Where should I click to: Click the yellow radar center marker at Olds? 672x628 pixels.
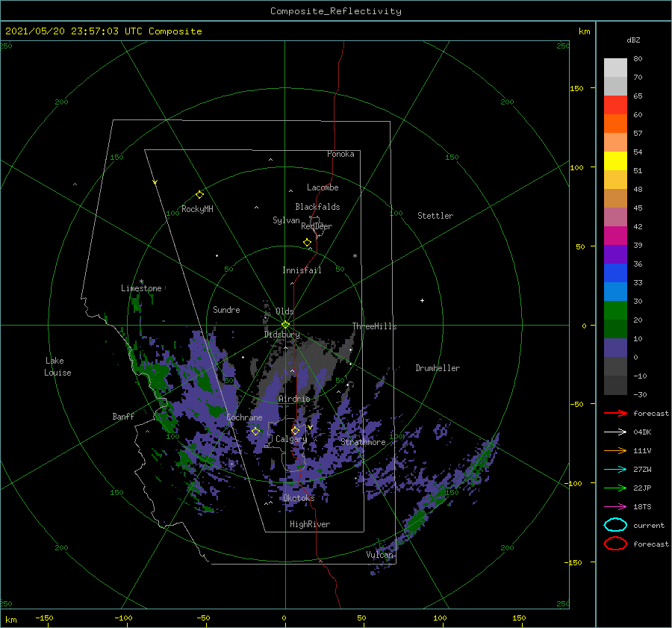click(x=285, y=325)
